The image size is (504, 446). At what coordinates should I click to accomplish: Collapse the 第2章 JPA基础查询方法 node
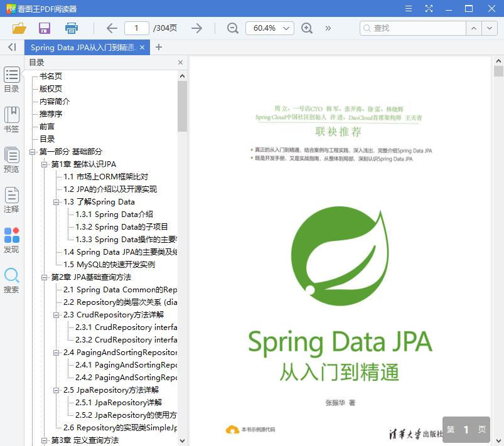44,277
